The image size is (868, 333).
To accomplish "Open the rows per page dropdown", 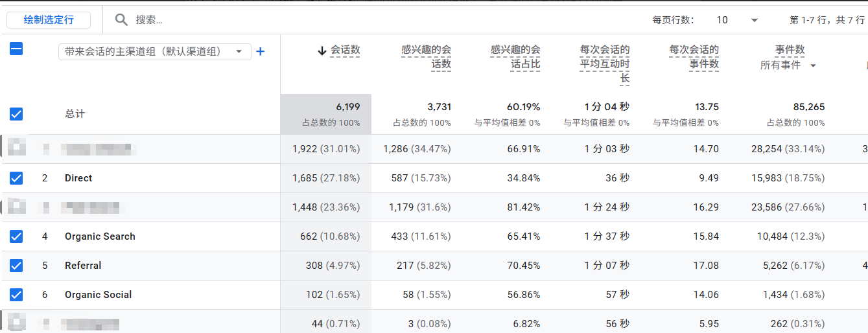I will (737, 20).
